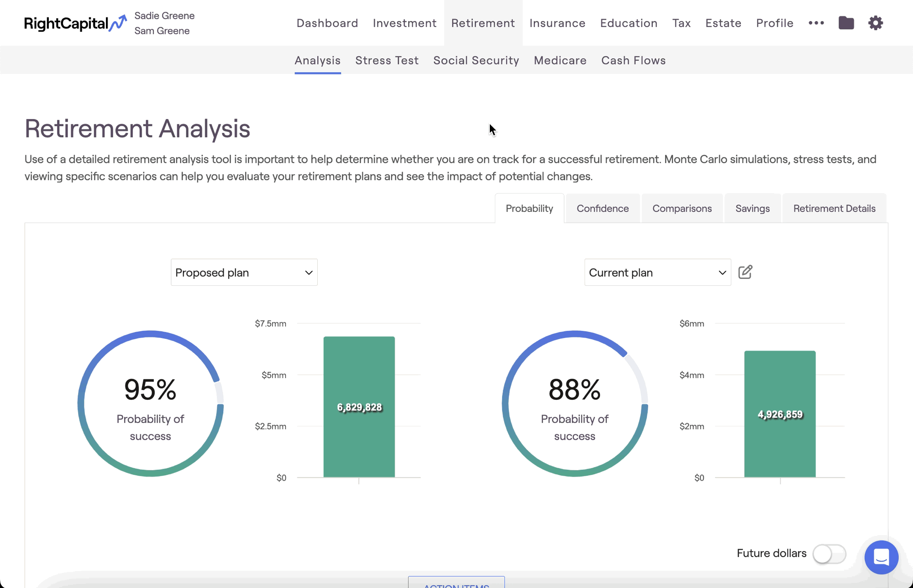The image size is (913, 588).
Task: Click the 4,926,859 green bar
Action: coord(780,414)
